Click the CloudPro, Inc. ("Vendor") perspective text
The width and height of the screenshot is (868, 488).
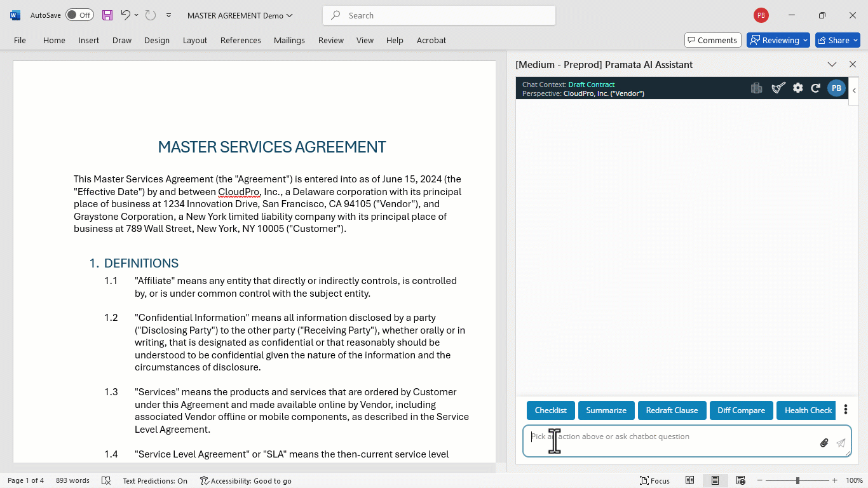604,93
